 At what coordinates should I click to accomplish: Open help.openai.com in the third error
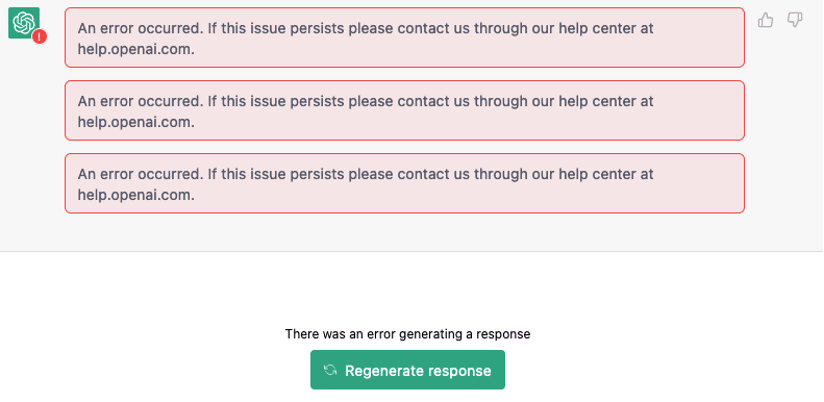click(x=136, y=194)
